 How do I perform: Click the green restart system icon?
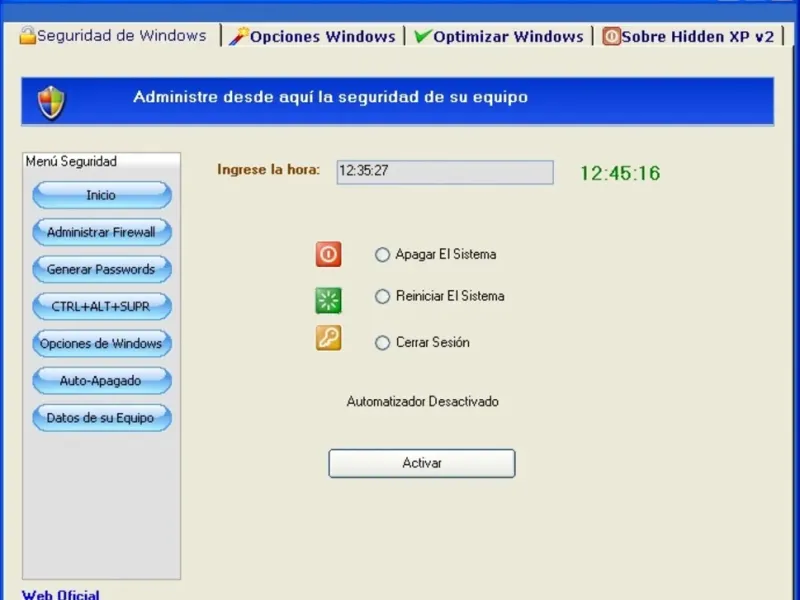pyautogui.click(x=329, y=300)
